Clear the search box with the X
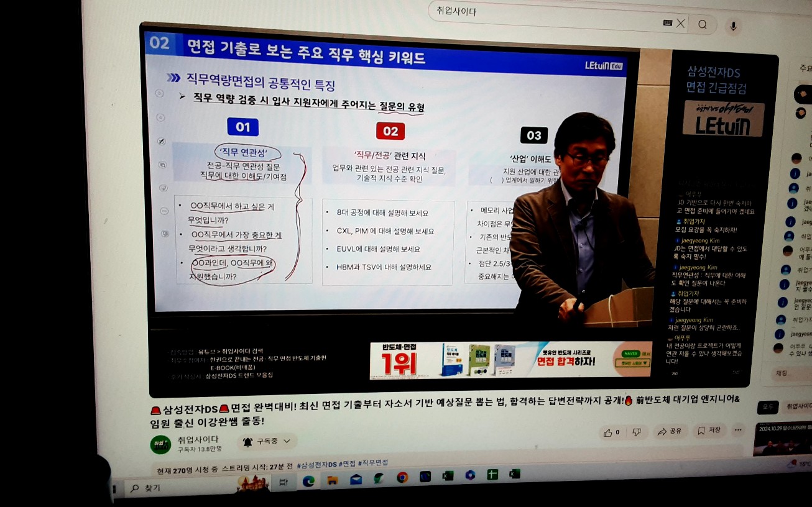The image size is (812, 507). tap(681, 24)
